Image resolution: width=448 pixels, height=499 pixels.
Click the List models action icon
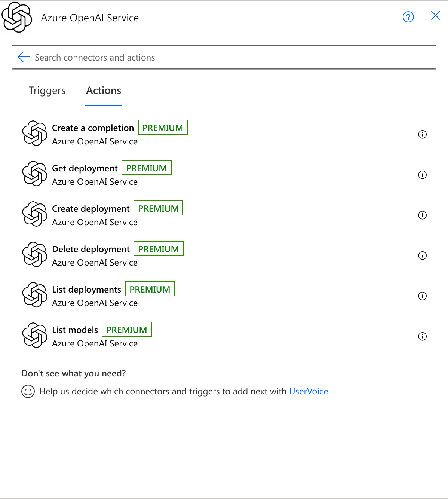pyautogui.click(x=35, y=335)
